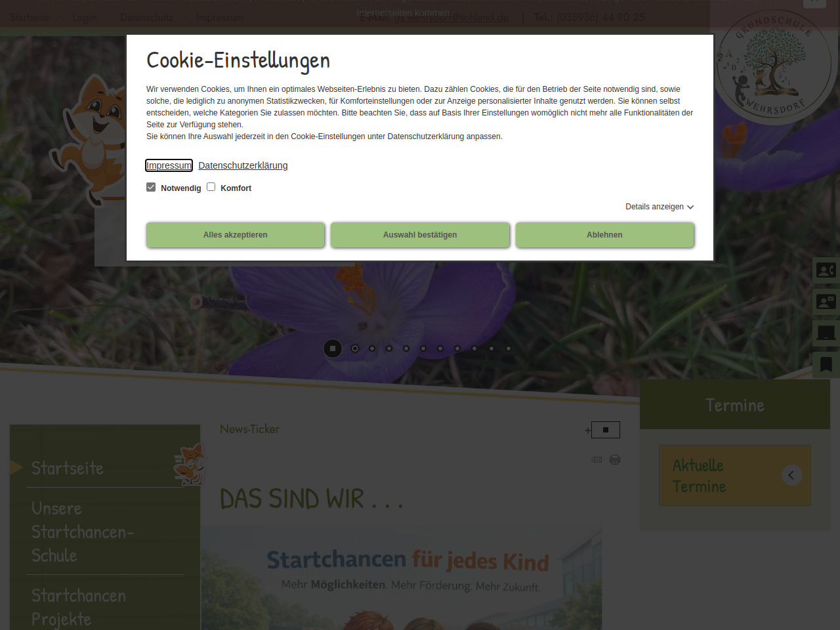Viewport: 840px width, 630px height.
Task: Open the Datenschutzerklärung link
Action: click(243, 165)
